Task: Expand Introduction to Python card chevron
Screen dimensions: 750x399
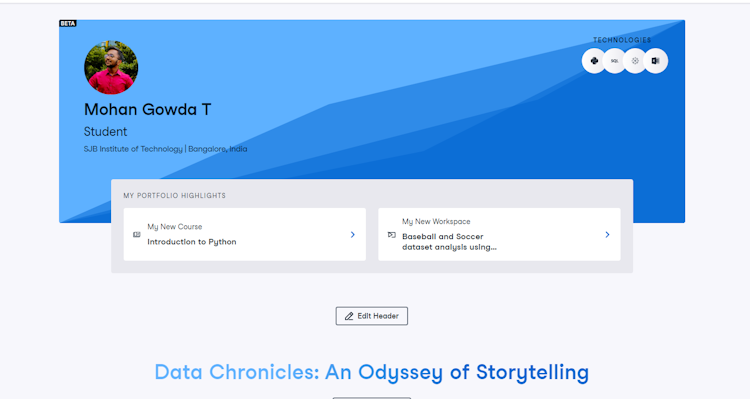Action: [353, 234]
